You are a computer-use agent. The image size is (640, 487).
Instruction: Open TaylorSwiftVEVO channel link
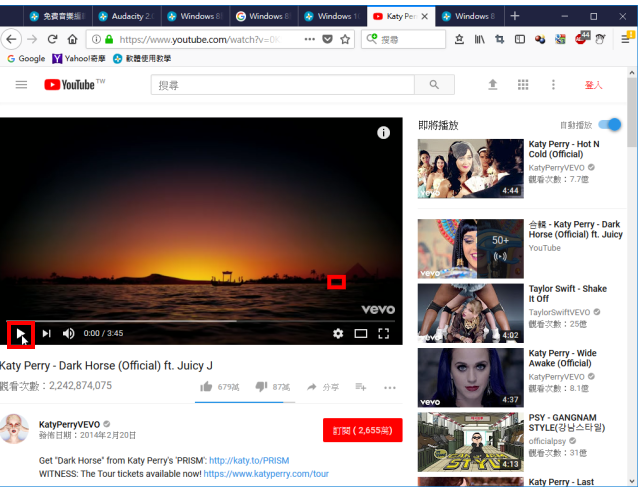tap(559, 312)
